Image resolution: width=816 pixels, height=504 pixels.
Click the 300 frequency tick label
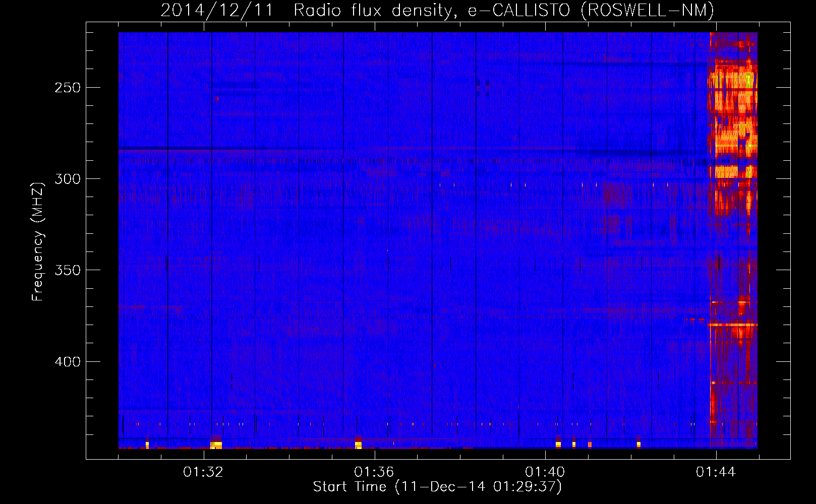click(68, 179)
